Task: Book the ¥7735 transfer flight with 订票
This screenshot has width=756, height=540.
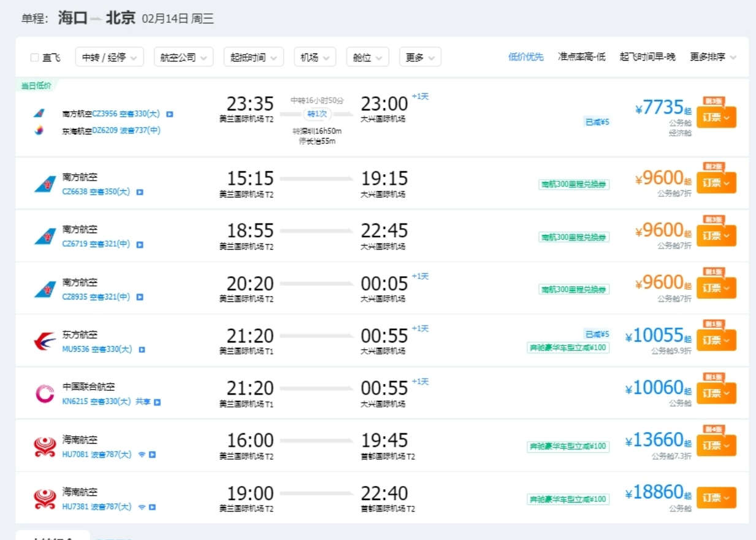Action: [x=716, y=117]
